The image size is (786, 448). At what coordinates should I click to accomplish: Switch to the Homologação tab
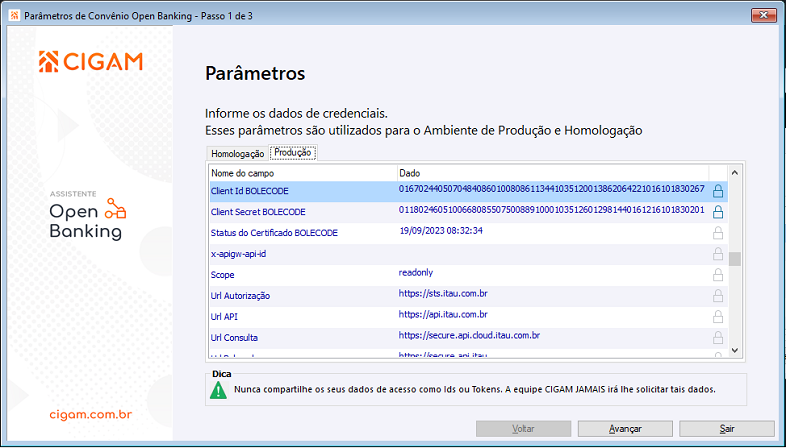click(x=237, y=154)
